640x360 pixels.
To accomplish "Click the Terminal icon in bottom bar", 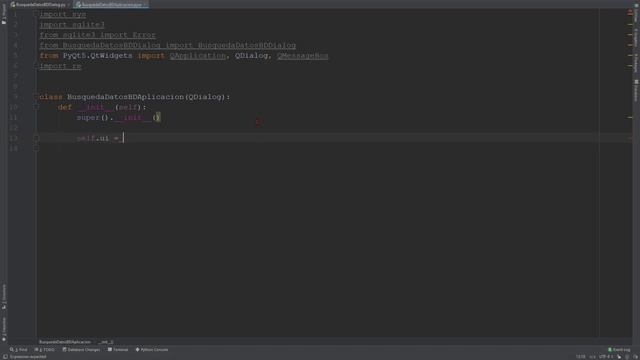I will (x=110, y=350).
